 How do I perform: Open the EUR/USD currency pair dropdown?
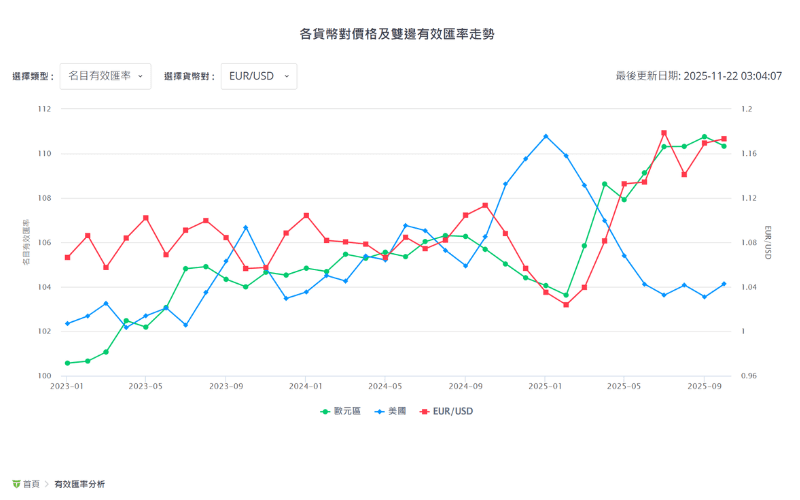tap(259, 76)
